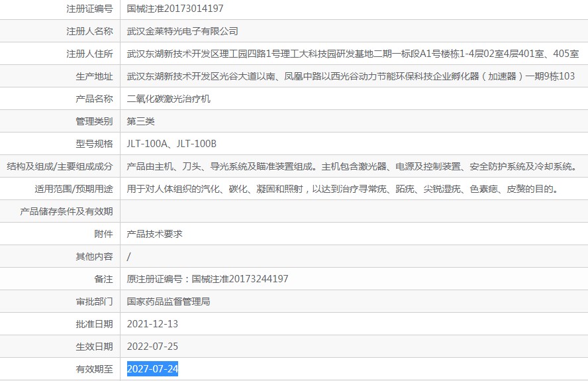The width and height of the screenshot is (588, 381).
Task: Click the 备注 label
Action: 103,279
